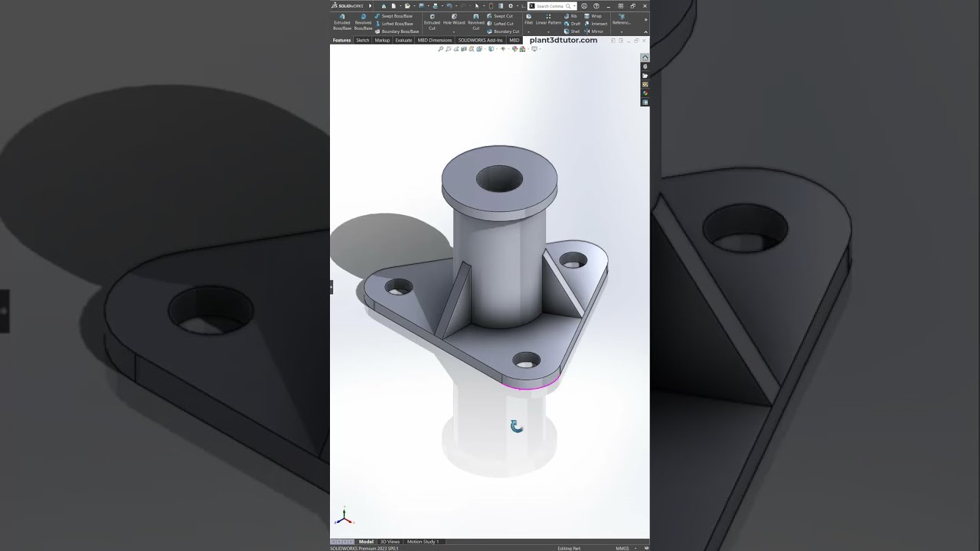Image resolution: width=980 pixels, height=551 pixels.
Task: Switch to the Features tab
Action: 341,40
